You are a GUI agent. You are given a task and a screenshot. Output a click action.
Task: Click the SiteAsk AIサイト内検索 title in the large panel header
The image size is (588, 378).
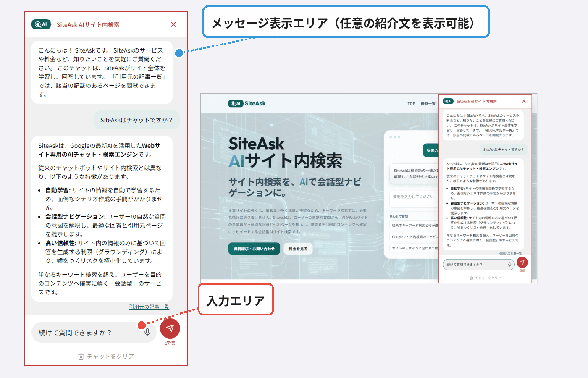tap(88, 25)
